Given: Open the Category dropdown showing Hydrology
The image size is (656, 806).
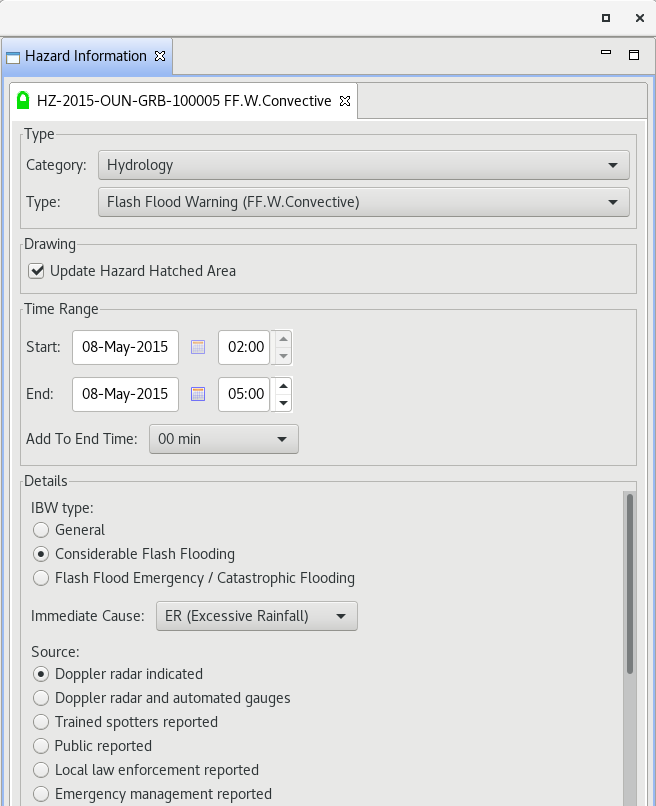Looking at the screenshot, I should (363, 165).
